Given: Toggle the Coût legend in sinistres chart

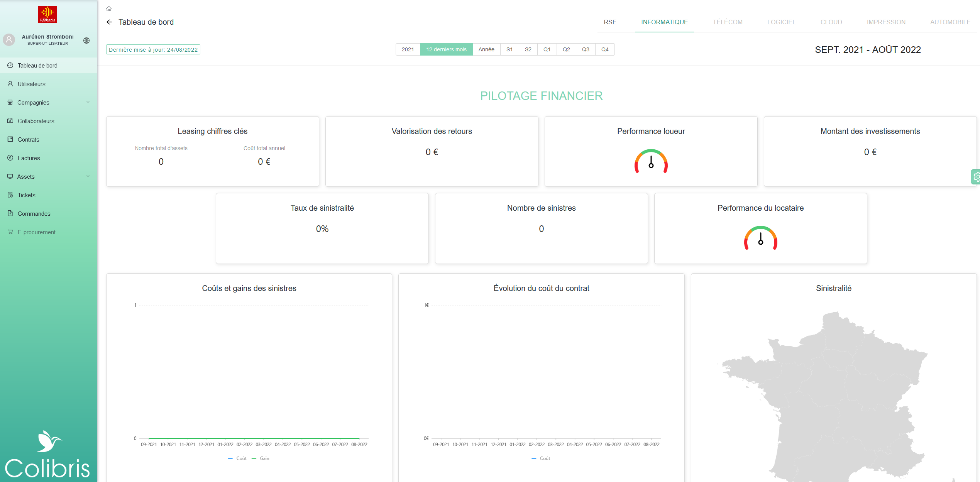Looking at the screenshot, I should 237,458.
